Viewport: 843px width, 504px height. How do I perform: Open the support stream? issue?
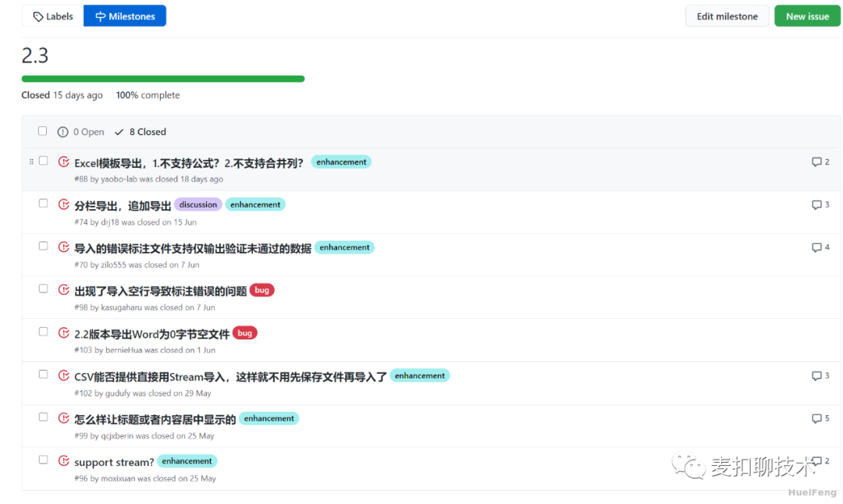point(114,462)
